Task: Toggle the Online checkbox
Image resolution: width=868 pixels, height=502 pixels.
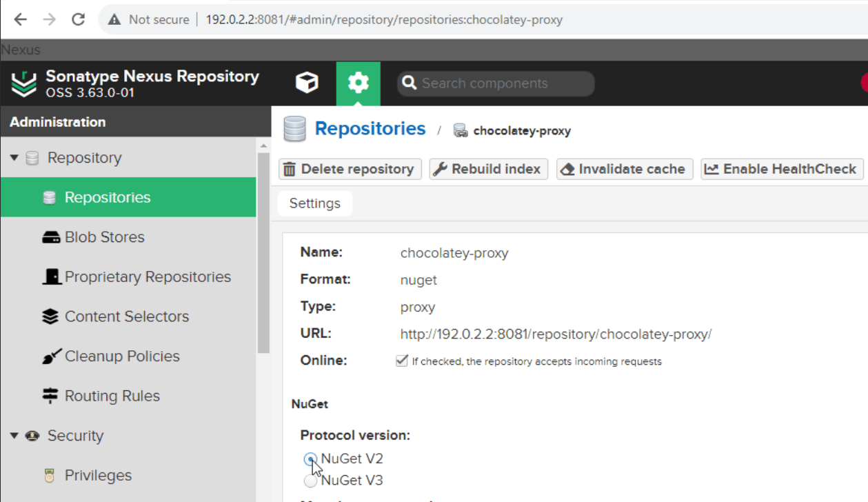Action: 402,361
